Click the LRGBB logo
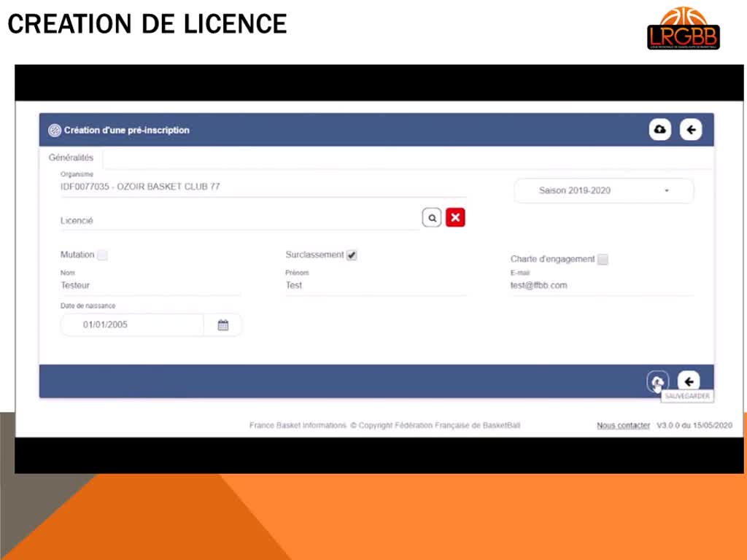Screen dimensions: 747x560 click(x=683, y=29)
